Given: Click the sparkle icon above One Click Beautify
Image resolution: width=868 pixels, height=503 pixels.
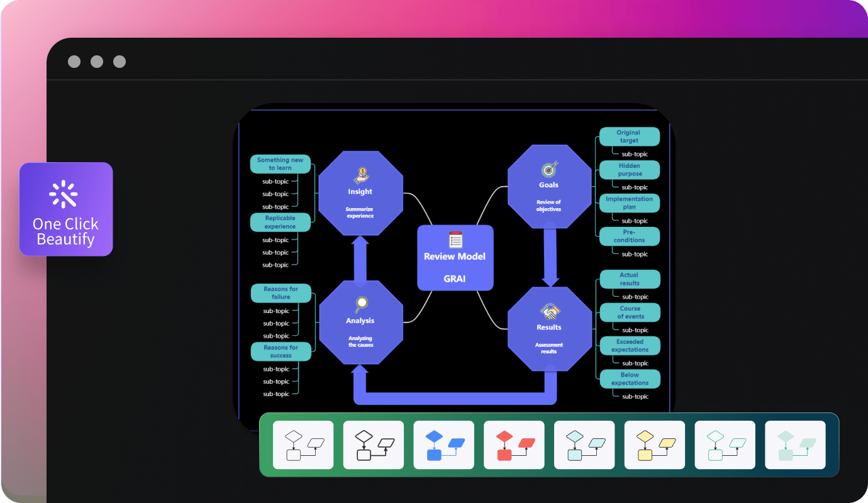Looking at the screenshot, I should pyautogui.click(x=64, y=195).
